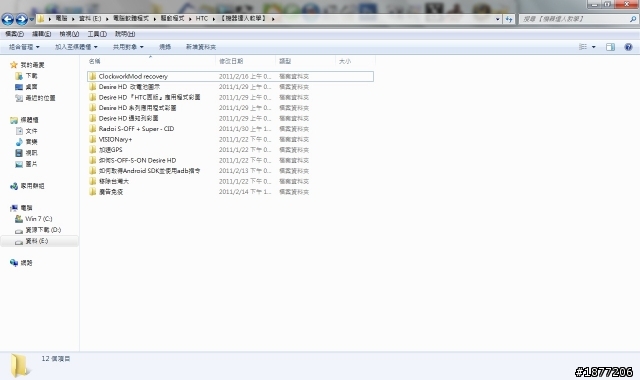Select the VISIONary+ folder icon

coord(93,139)
